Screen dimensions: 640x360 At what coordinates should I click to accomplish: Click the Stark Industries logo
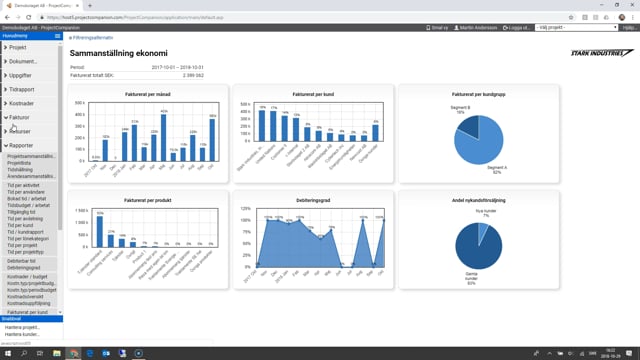[602, 53]
